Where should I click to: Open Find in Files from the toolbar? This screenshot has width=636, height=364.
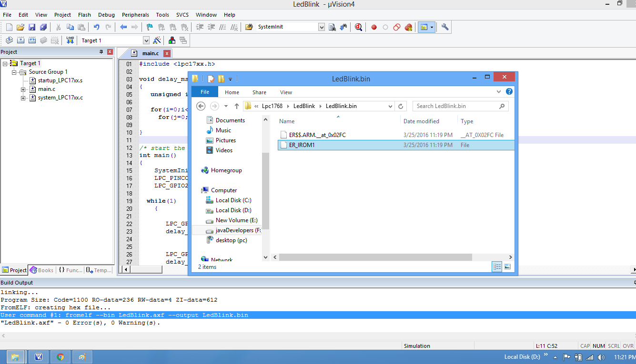[249, 27]
